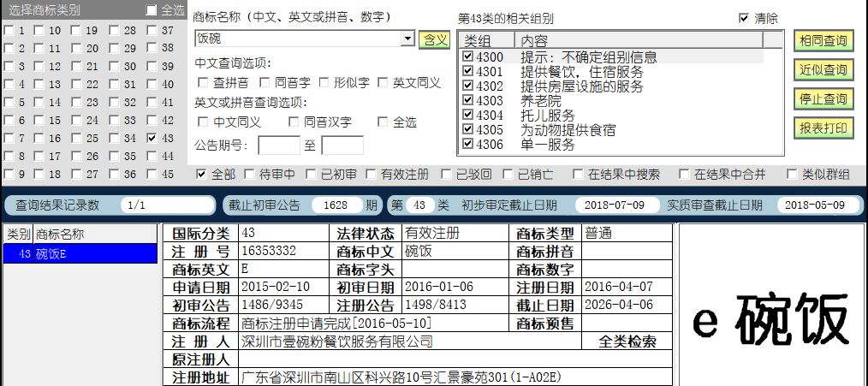Uncheck group 4301 提供餐饮,住宿服务

click(467, 72)
